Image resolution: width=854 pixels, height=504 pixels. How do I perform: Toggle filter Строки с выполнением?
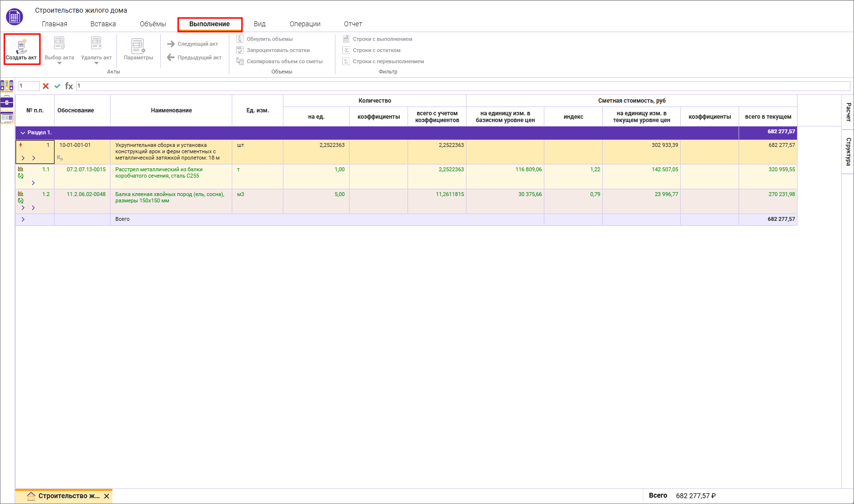(382, 39)
